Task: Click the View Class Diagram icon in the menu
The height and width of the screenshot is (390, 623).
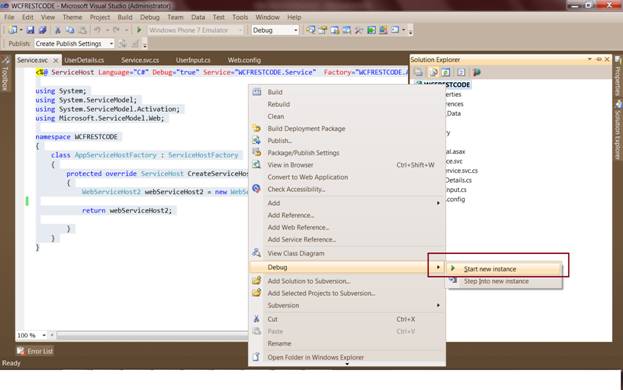Action: (x=257, y=253)
